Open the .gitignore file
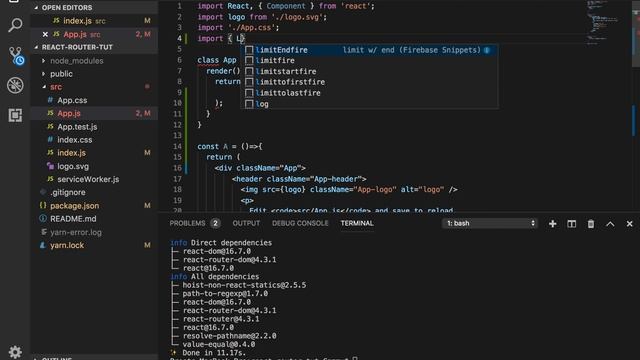This screenshot has width=640, height=360. point(94,192)
